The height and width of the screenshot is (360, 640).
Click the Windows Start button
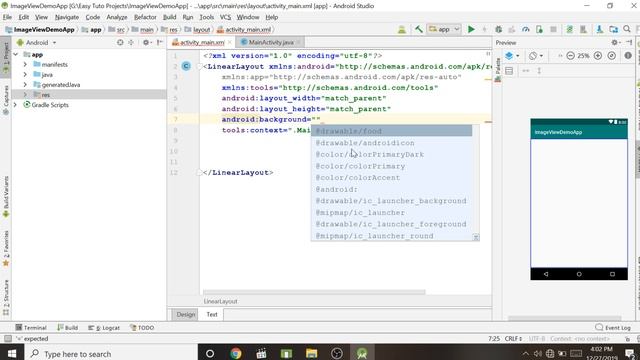[12, 353]
